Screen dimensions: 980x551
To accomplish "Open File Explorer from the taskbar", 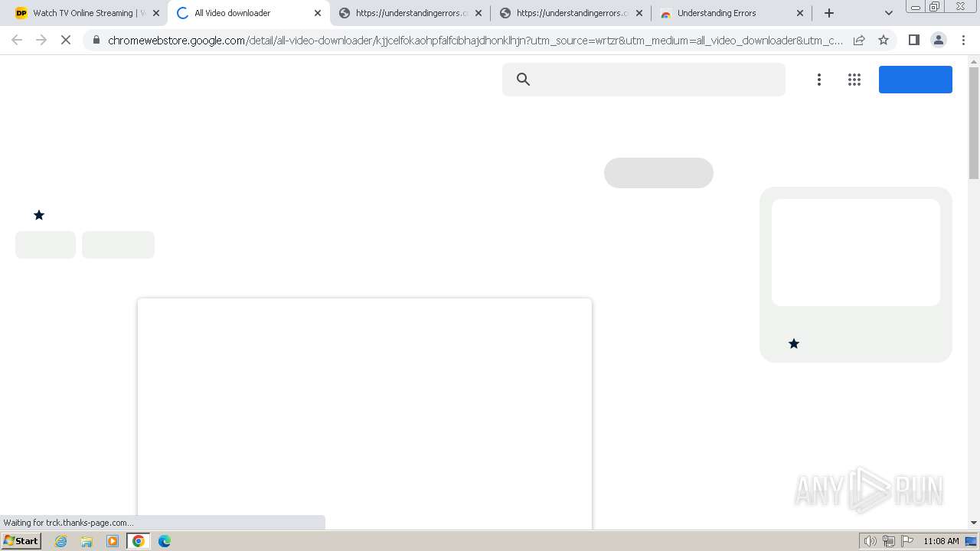I will pyautogui.click(x=87, y=541).
